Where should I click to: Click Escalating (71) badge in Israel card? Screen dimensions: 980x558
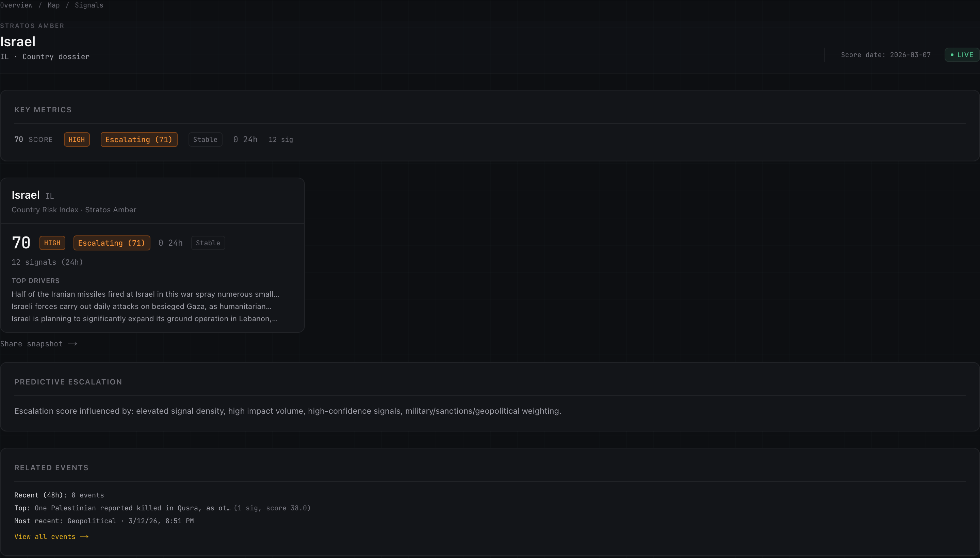[112, 243]
